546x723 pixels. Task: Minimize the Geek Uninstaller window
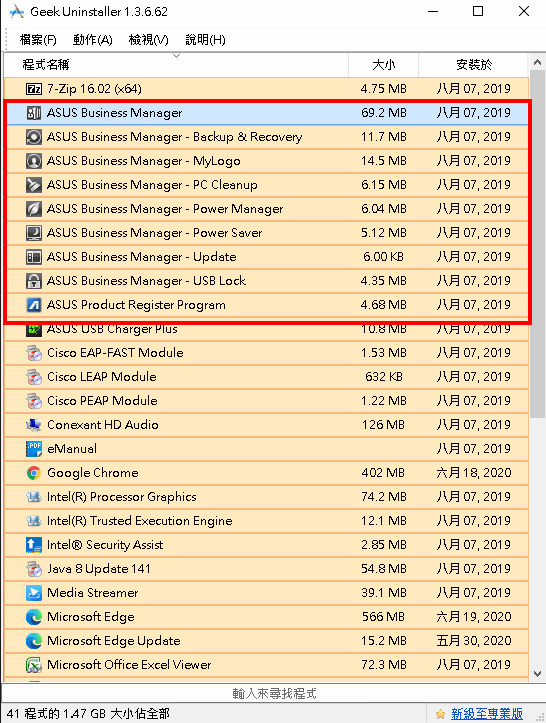coord(433,11)
